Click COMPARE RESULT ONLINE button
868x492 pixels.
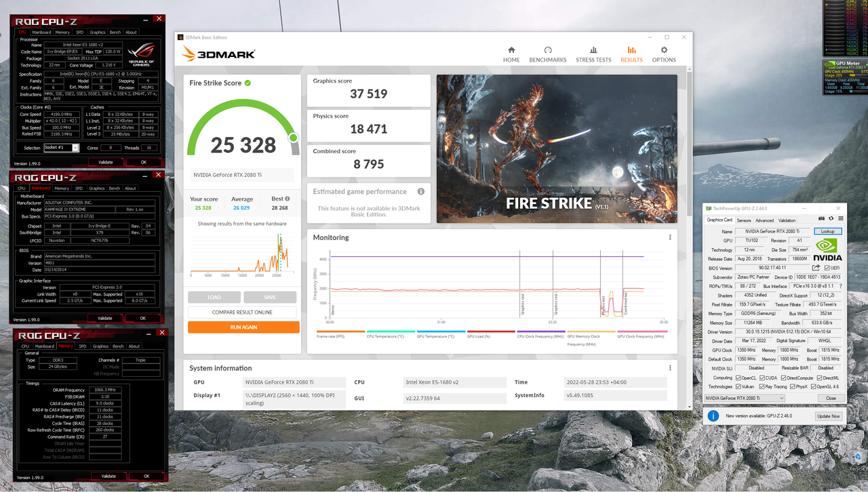coord(243,312)
